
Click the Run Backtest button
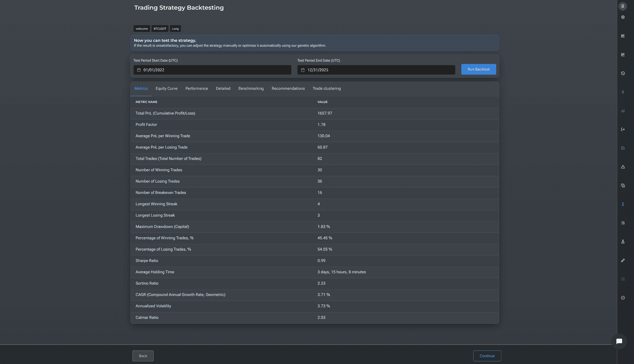coord(478,69)
